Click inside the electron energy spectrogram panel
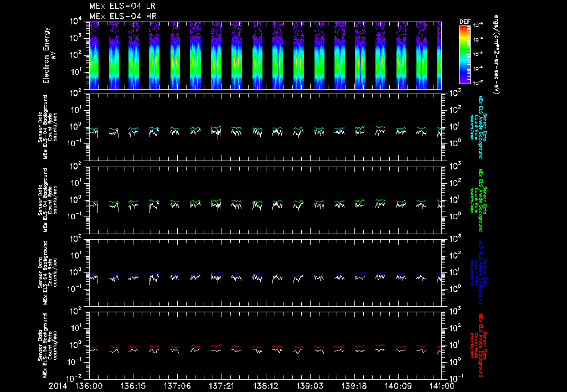567x392 pixels. pyautogui.click(x=265, y=55)
